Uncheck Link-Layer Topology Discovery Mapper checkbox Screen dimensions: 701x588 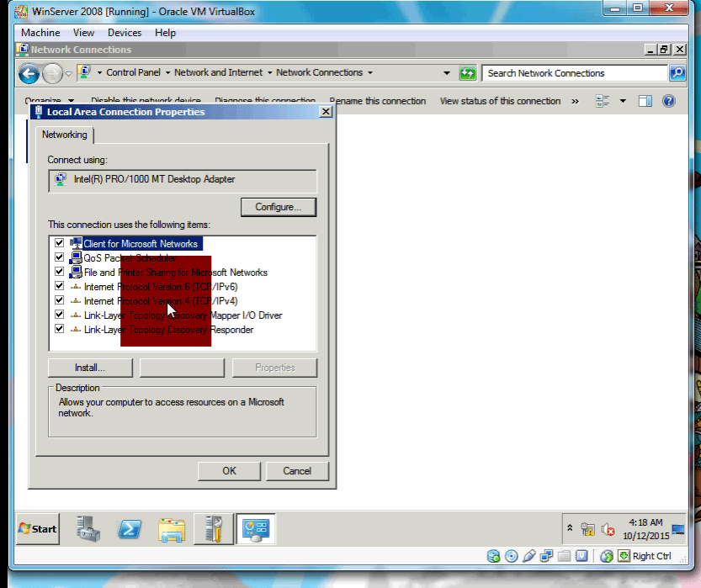(x=59, y=314)
